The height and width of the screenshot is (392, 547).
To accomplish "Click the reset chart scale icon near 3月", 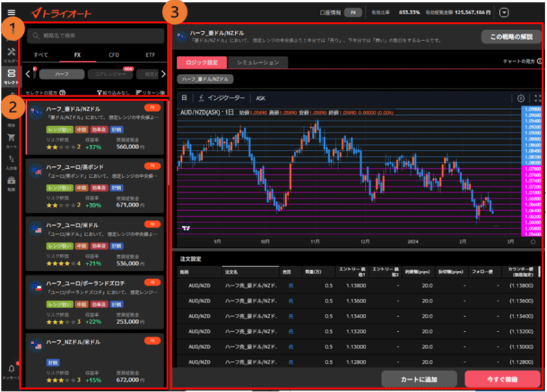I will (533, 241).
